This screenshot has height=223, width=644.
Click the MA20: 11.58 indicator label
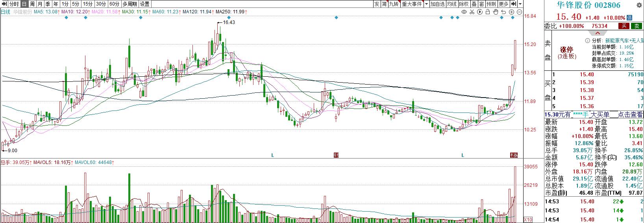[105, 12]
